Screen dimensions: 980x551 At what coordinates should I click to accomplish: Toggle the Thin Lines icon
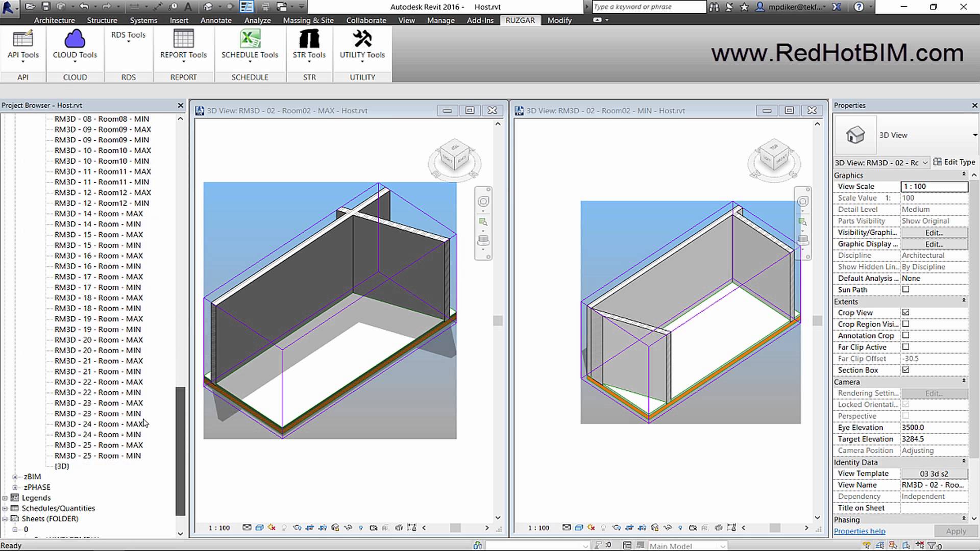(x=247, y=7)
